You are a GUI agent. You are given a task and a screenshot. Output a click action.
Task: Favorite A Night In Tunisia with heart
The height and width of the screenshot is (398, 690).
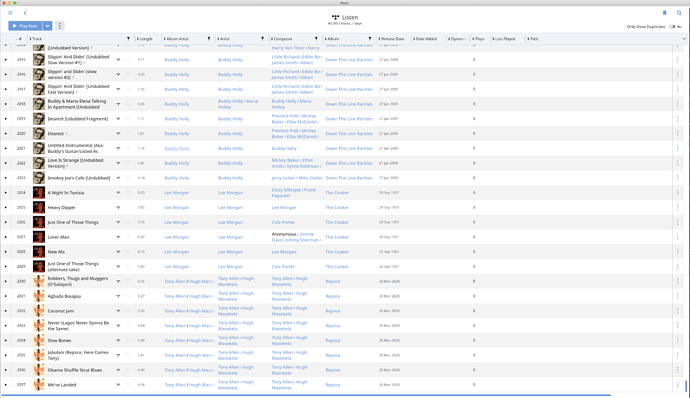[x=128, y=192]
